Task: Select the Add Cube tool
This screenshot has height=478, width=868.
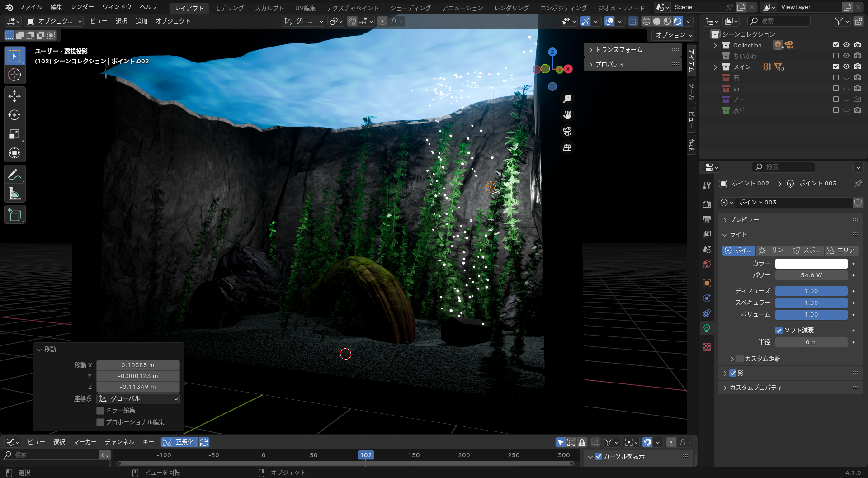Action: [x=14, y=214]
